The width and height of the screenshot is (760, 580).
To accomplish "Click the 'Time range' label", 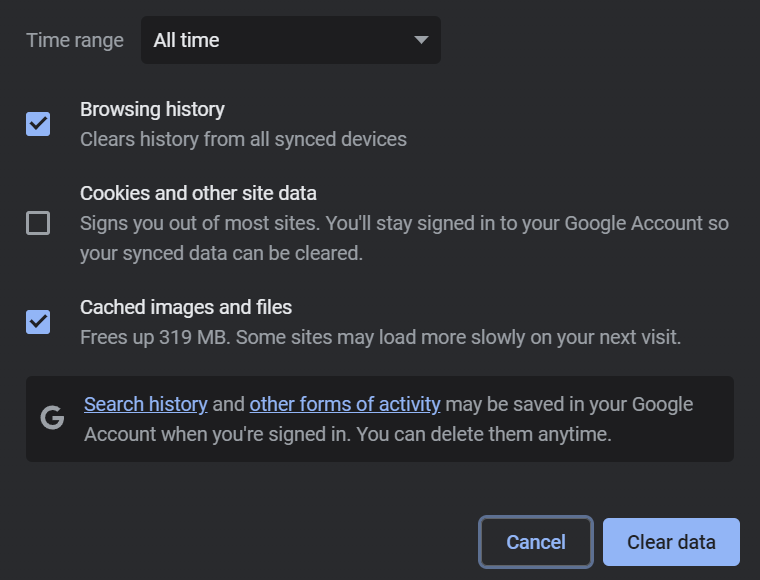I will (x=75, y=40).
